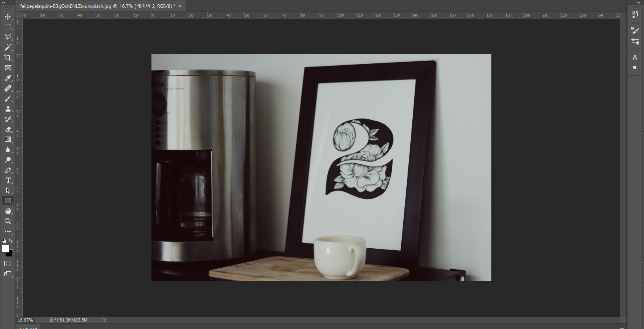The width and height of the screenshot is (644, 329).
Task: Select the Crop tool
Action: [x=8, y=57]
